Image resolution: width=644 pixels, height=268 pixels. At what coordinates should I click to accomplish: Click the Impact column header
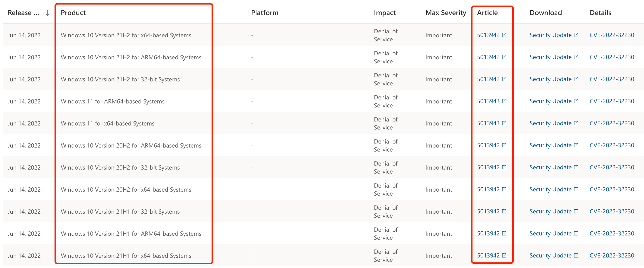pyautogui.click(x=385, y=13)
